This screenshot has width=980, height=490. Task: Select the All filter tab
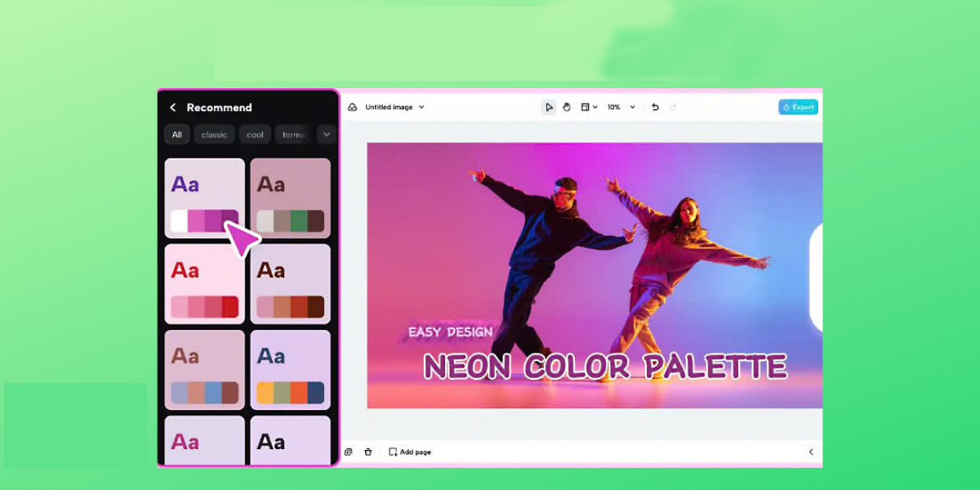click(x=177, y=135)
